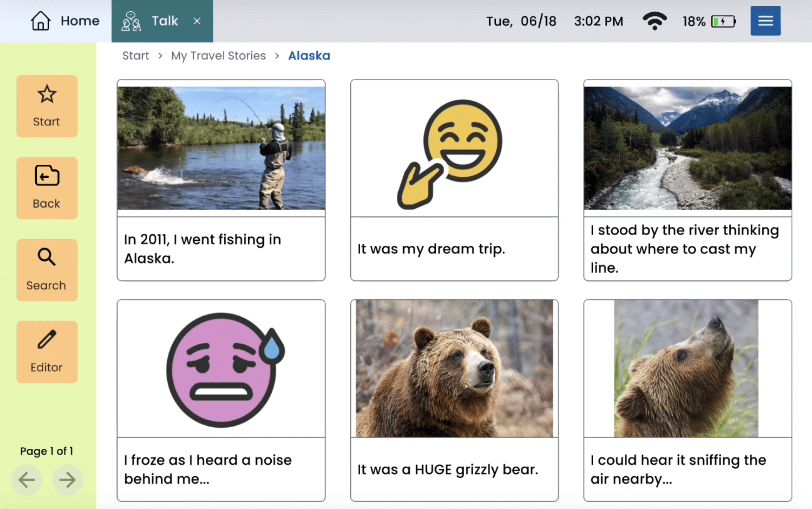The height and width of the screenshot is (509, 812).
Task: Open the Editor pencil icon
Action: point(47,352)
